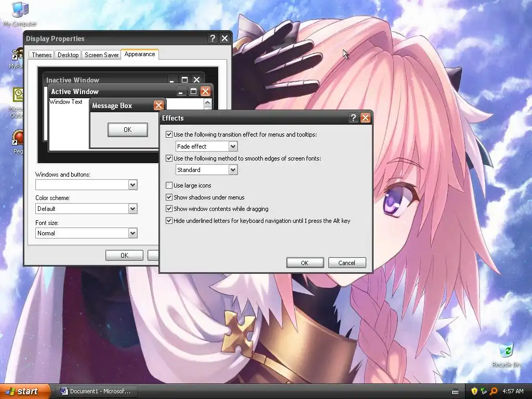The height and width of the screenshot is (399, 532).
Task: Click the 4:57 AM system clock
Action: tap(513, 391)
